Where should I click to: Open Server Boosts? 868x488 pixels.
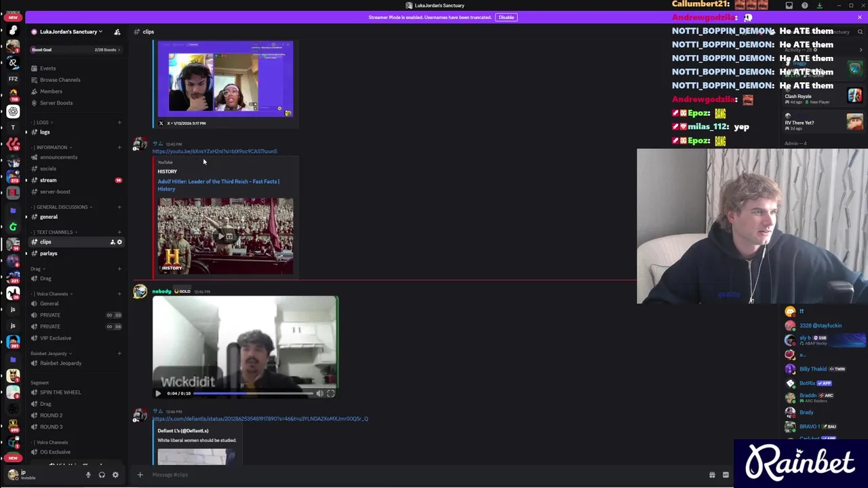pyautogui.click(x=56, y=103)
